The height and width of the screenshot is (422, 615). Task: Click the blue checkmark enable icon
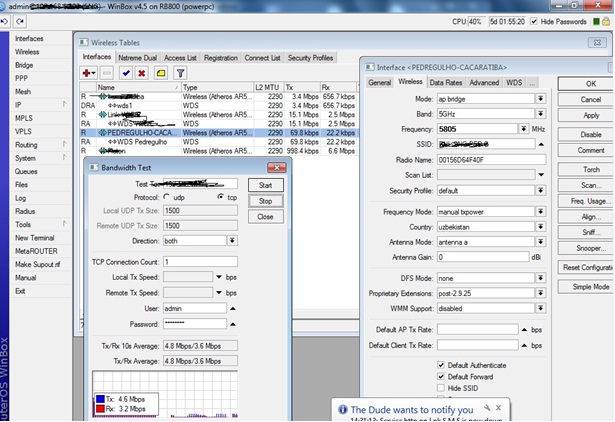(125, 73)
